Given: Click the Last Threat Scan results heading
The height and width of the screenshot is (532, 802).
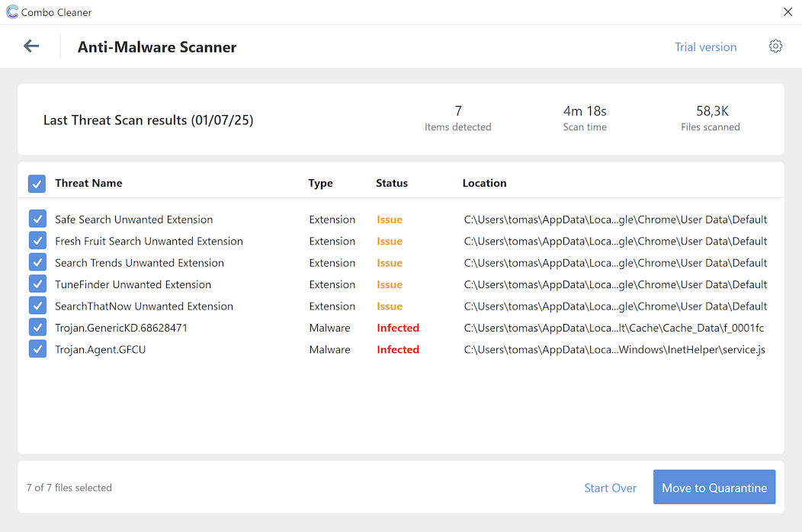Looking at the screenshot, I should click(x=149, y=120).
